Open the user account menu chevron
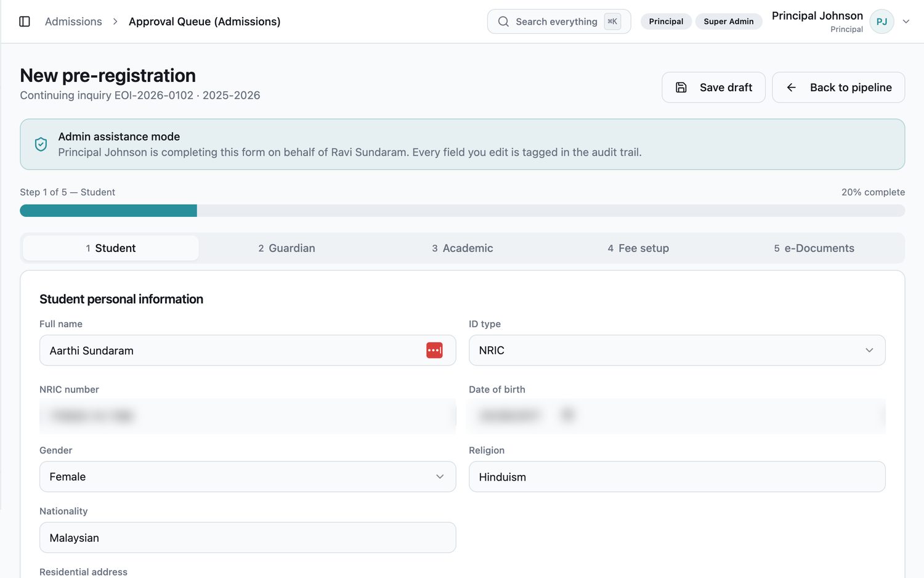 pyautogui.click(x=906, y=22)
